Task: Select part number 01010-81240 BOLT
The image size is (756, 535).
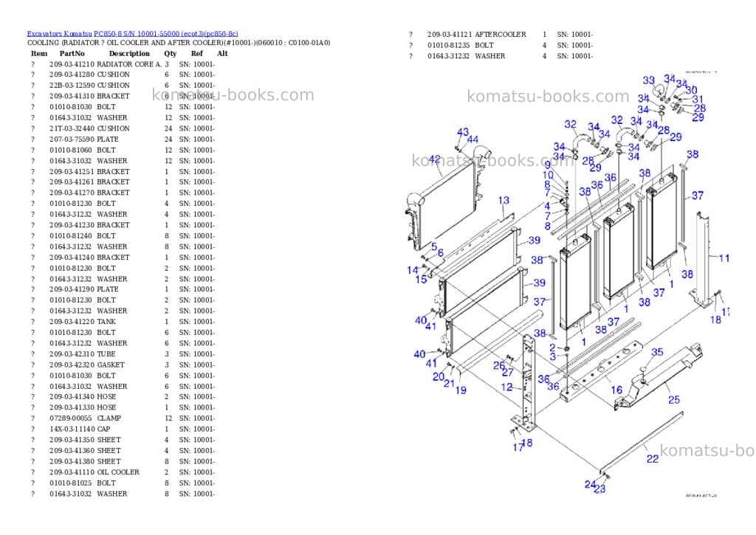Action: click(70, 236)
